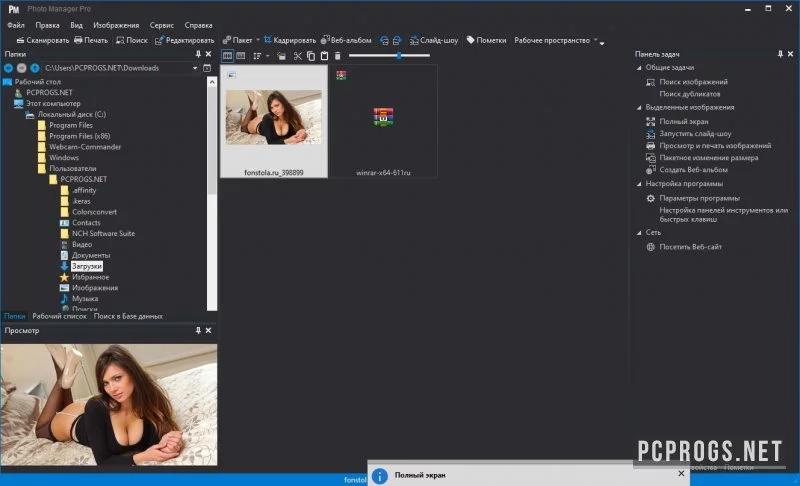This screenshot has width=800, height=486.
Task: Click the icon right of the path field
Action: click(x=207, y=68)
